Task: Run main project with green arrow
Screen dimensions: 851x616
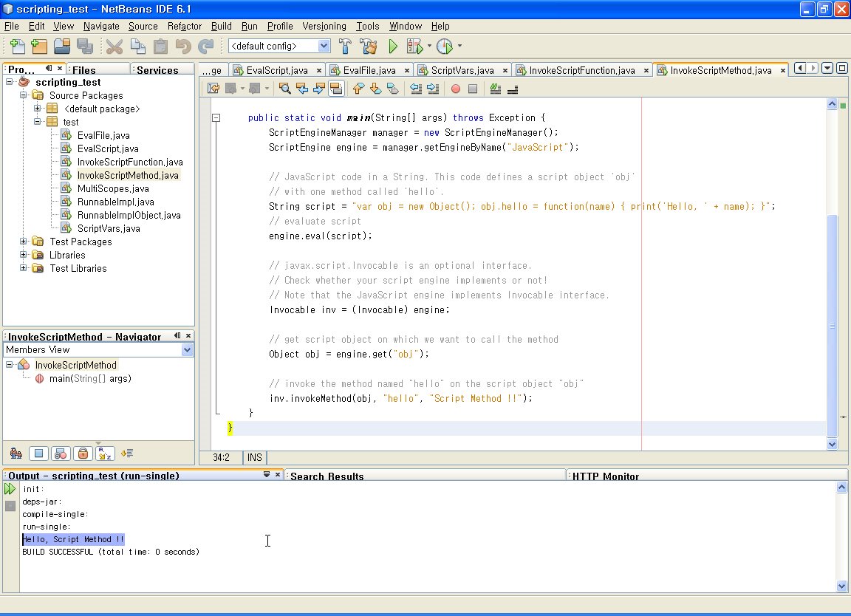Action: pyautogui.click(x=393, y=47)
